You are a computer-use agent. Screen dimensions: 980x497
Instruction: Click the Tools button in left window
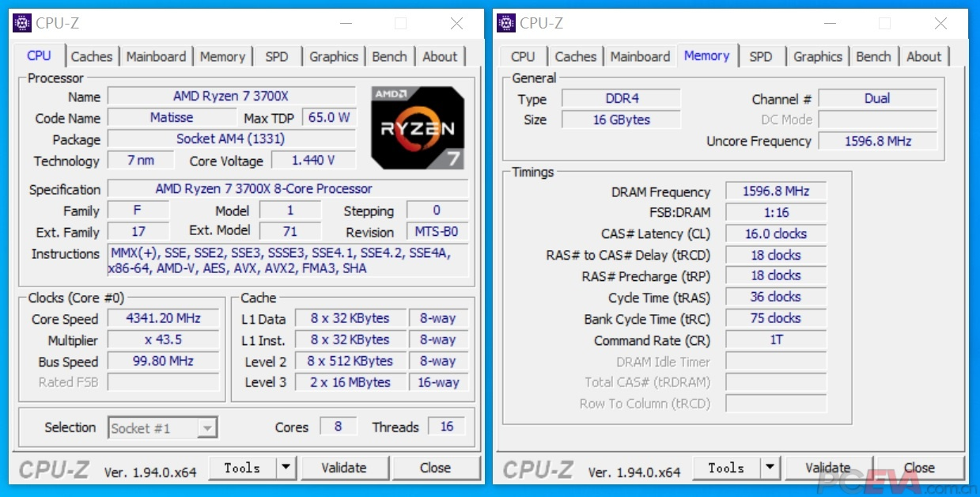242,468
